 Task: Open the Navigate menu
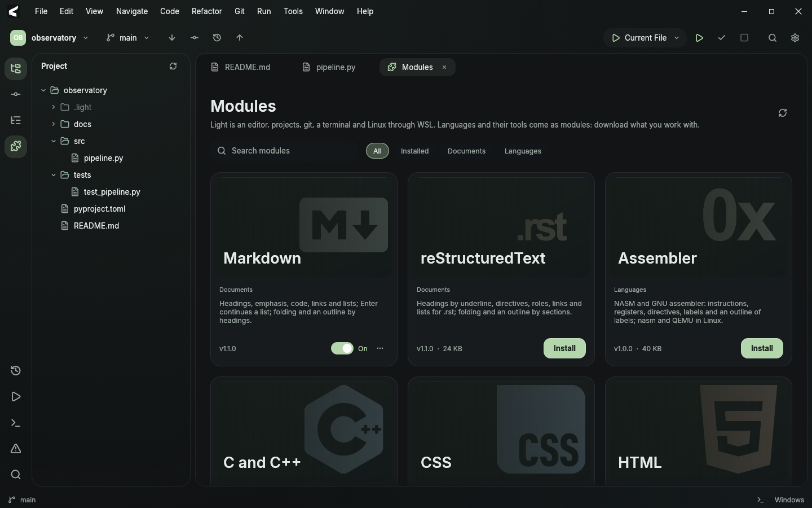[132, 11]
